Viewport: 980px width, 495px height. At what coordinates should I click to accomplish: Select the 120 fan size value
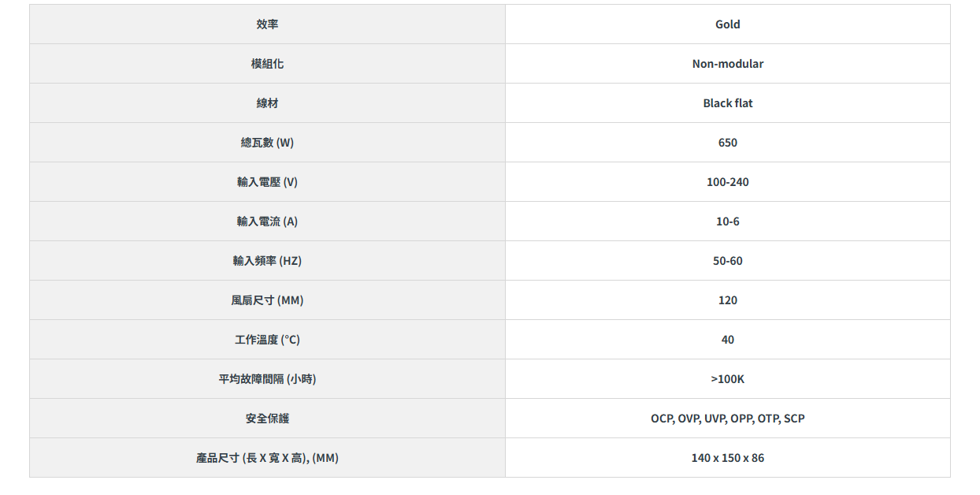point(727,300)
